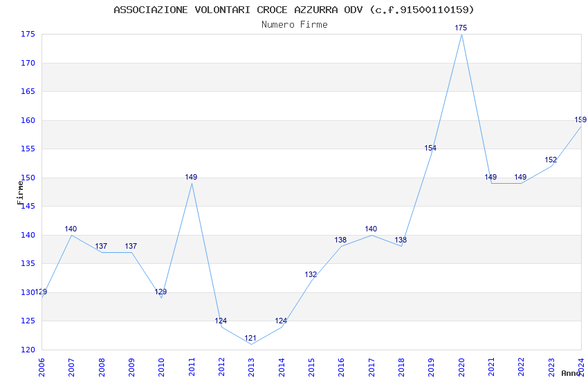Click y-axis tick value 170

(28, 63)
